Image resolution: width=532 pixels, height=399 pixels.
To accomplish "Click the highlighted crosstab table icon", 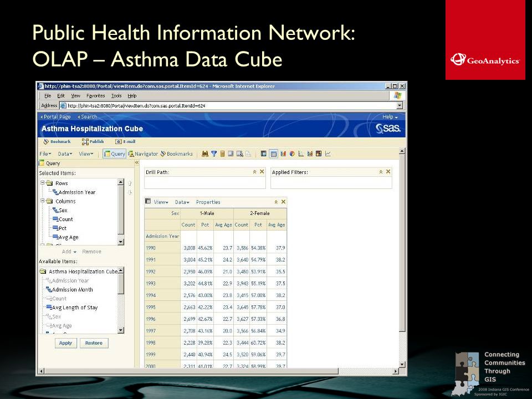I will (x=273, y=154).
